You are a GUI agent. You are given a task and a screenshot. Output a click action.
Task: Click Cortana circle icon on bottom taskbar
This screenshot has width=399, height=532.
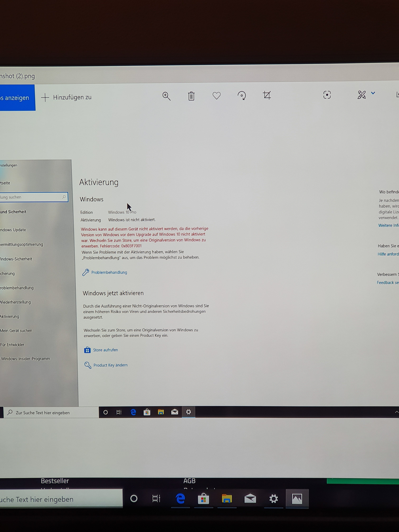point(134,499)
